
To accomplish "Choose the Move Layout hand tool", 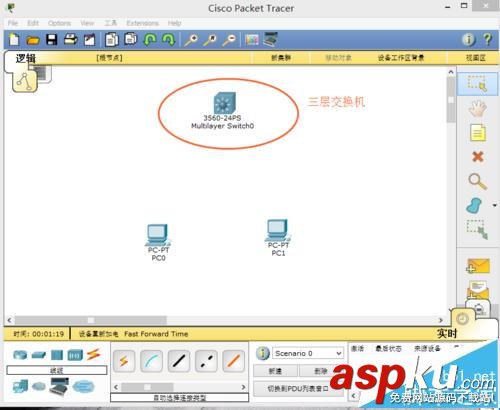I will (477, 109).
